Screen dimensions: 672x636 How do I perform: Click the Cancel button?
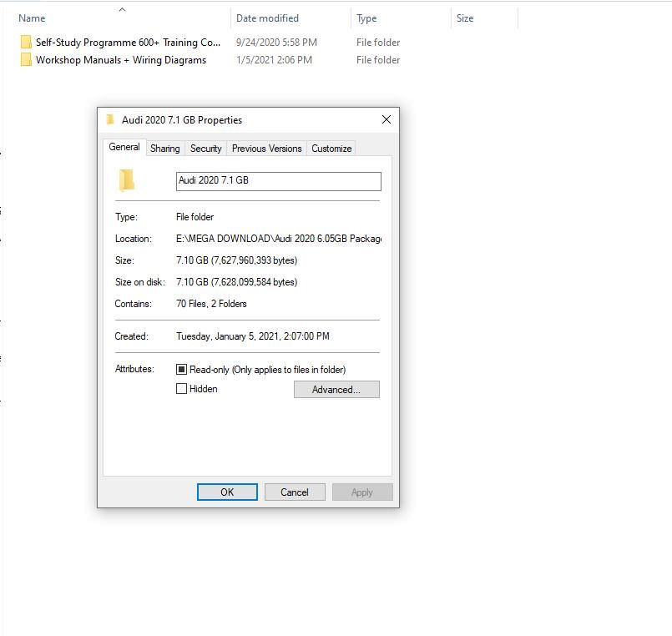point(295,492)
